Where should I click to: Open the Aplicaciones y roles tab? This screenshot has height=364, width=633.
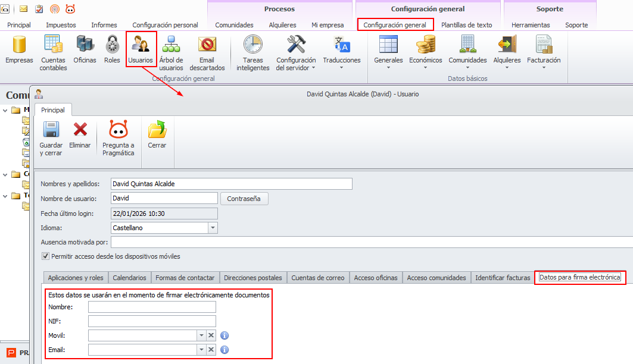(x=76, y=278)
